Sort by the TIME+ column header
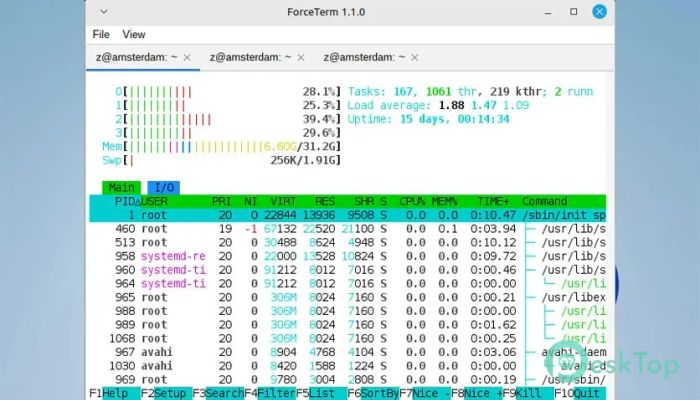700x400 pixels. pyautogui.click(x=493, y=201)
